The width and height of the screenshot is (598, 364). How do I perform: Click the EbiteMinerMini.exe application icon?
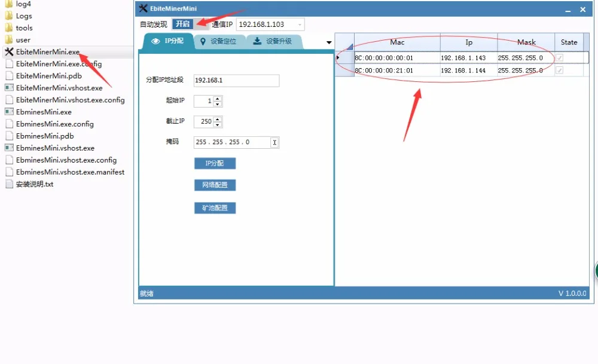pos(9,51)
